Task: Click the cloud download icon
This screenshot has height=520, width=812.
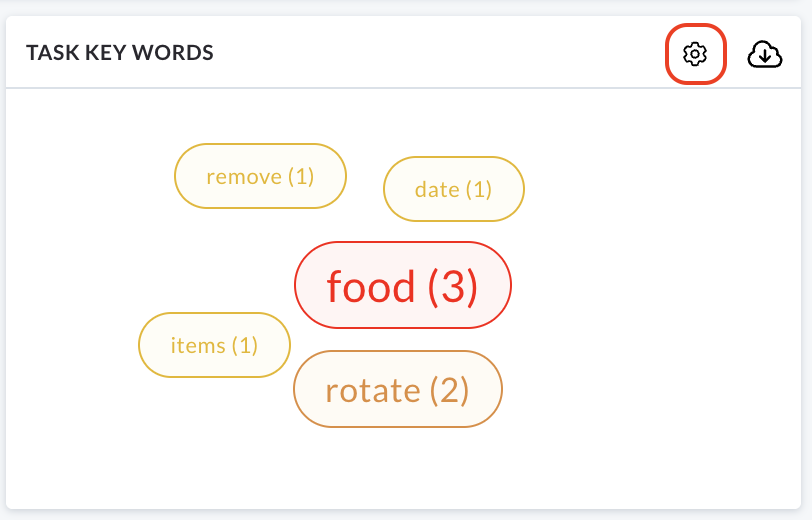Action: pos(765,54)
